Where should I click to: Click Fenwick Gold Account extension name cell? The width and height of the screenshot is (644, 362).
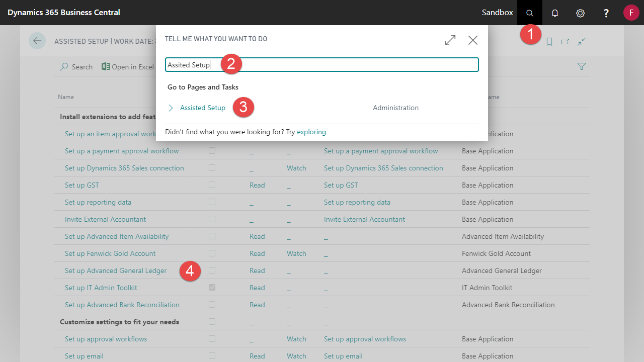497,253
